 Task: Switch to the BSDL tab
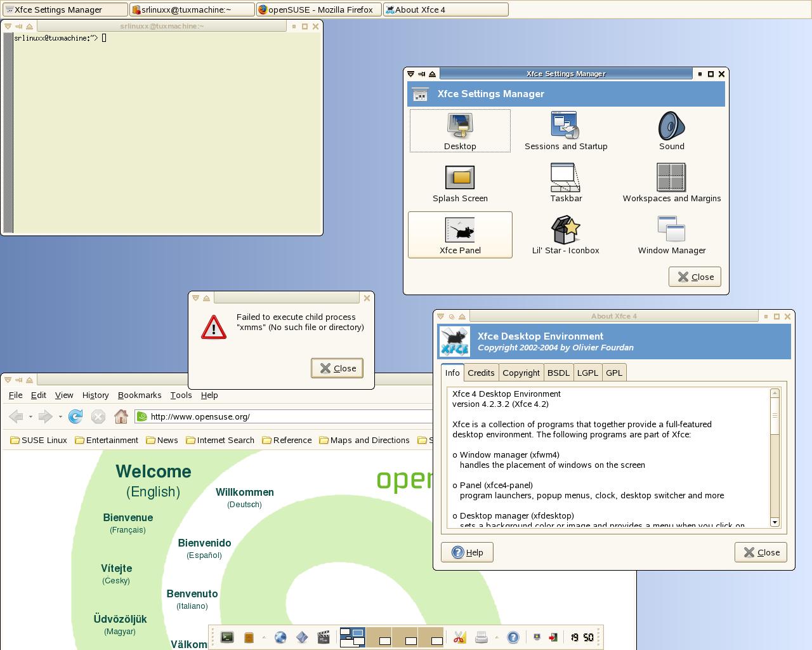click(x=558, y=373)
